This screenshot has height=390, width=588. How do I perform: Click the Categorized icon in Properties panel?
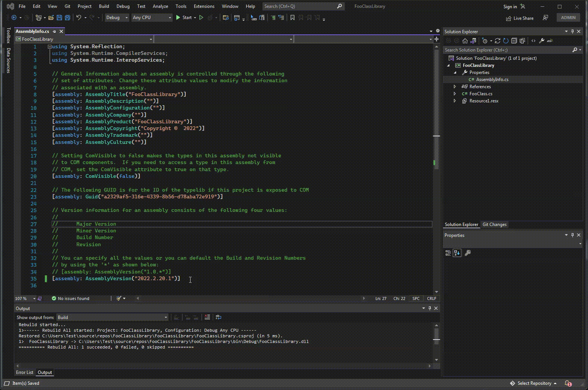[x=448, y=253]
